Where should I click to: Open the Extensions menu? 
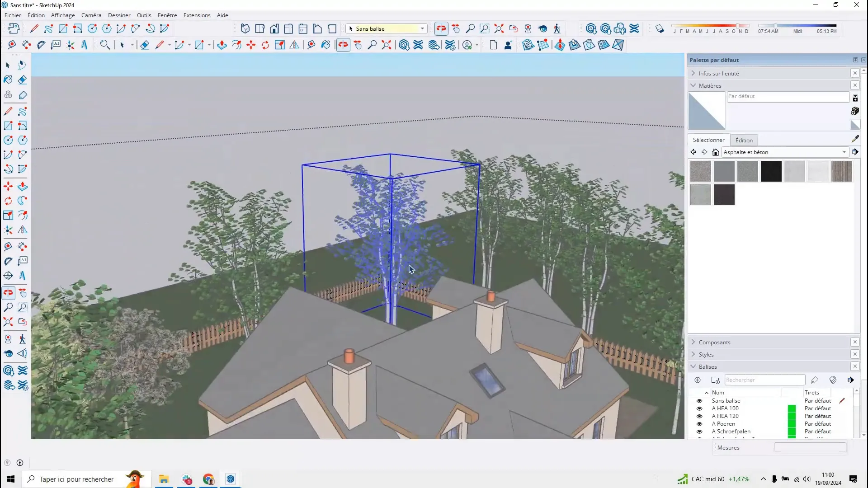pyautogui.click(x=197, y=15)
